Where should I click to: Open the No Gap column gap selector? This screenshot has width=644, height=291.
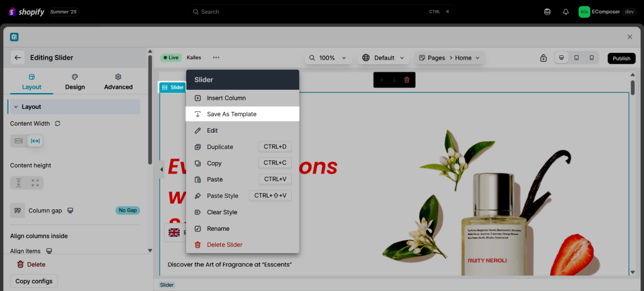click(128, 211)
